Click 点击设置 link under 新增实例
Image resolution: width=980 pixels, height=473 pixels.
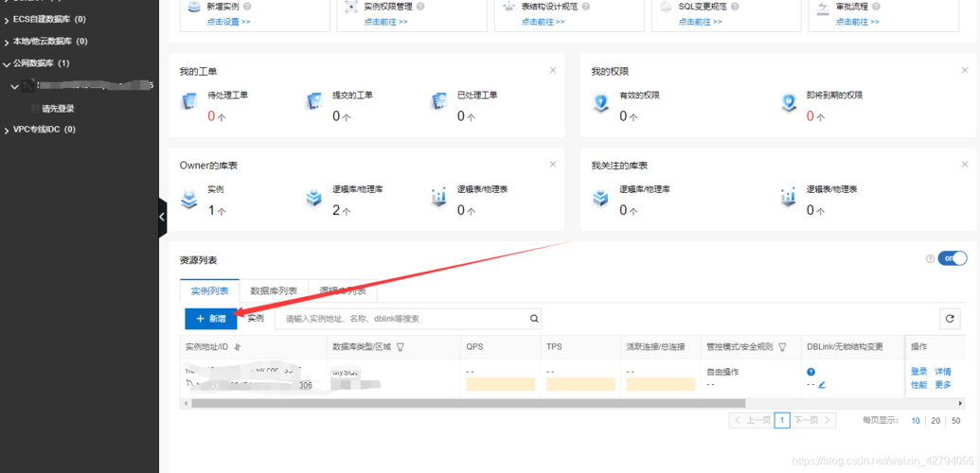[x=229, y=22]
